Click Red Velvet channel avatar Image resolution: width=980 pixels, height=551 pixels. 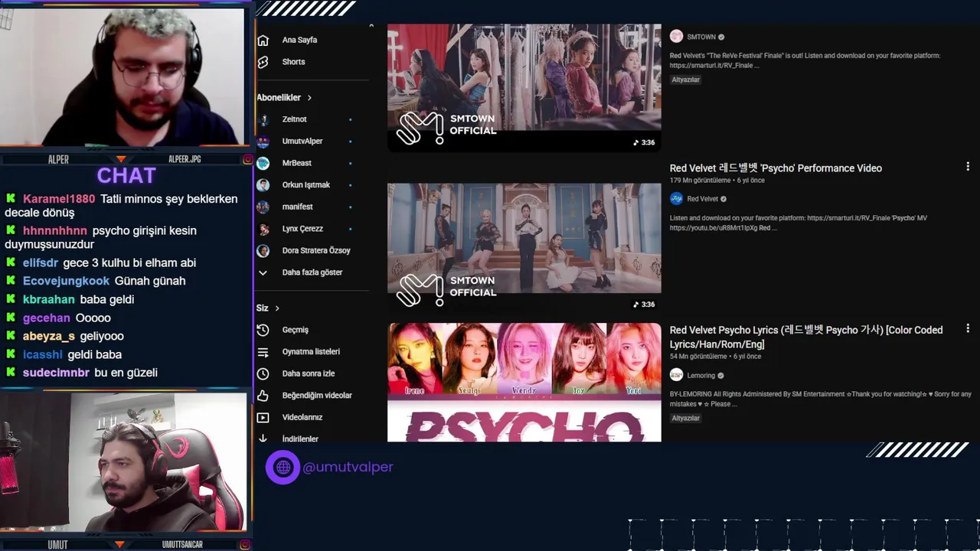[x=676, y=198]
